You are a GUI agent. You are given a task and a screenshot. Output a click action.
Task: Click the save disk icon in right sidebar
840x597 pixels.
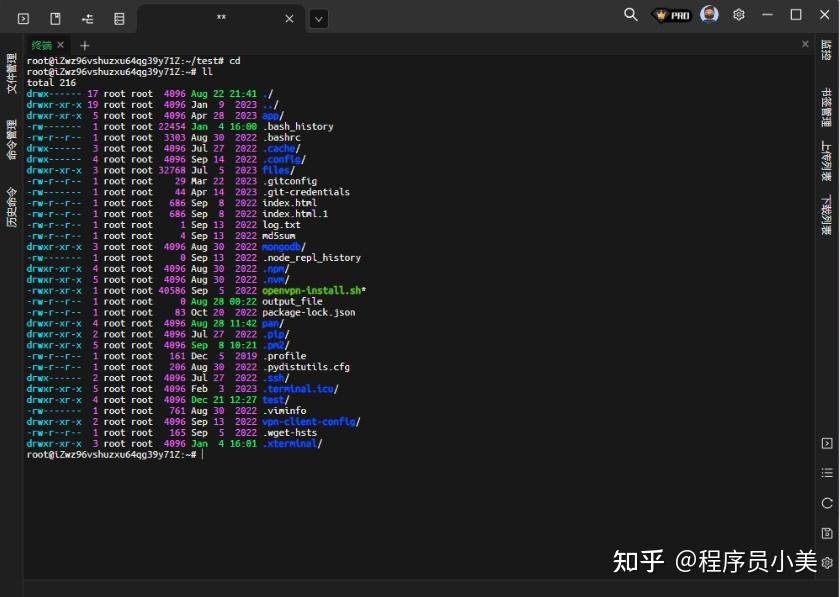point(827,533)
